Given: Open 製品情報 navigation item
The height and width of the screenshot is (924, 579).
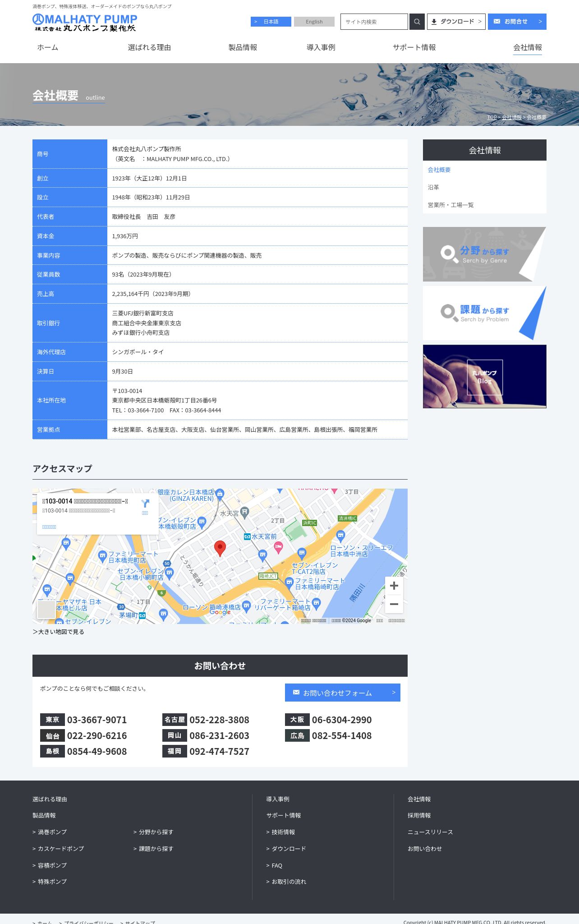Looking at the screenshot, I should (x=243, y=47).
